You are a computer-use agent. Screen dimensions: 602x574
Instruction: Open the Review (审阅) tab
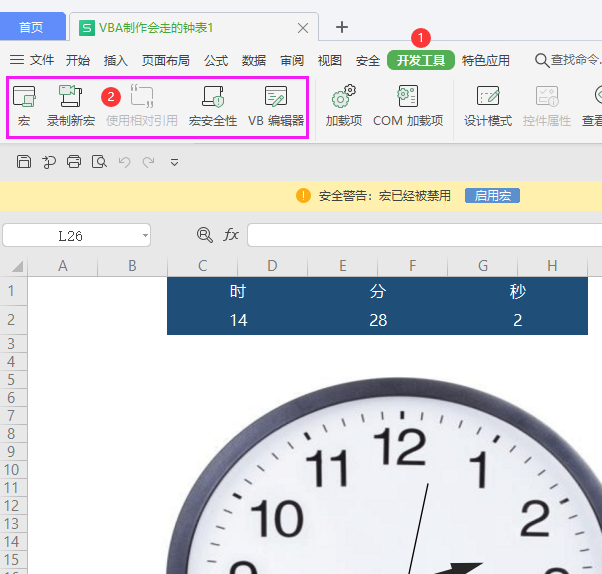coord(292,60)
